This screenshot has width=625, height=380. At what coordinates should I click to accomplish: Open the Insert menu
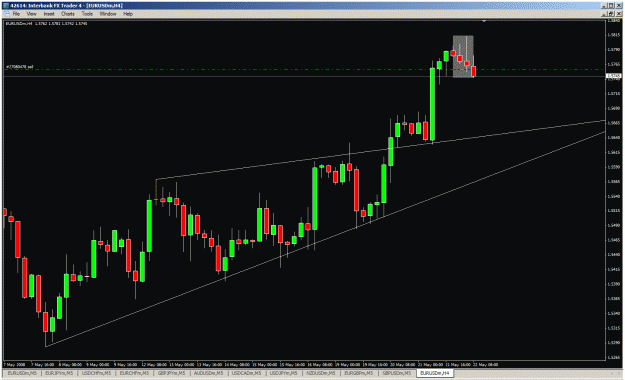(49, 14)
